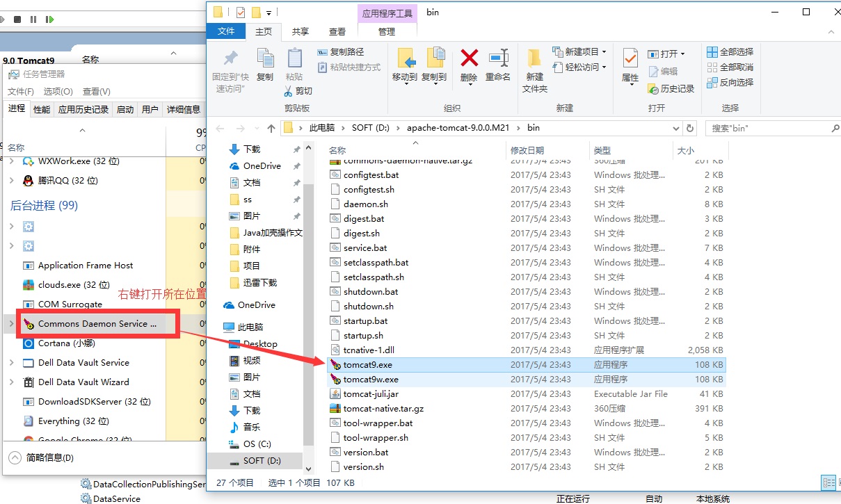Switch to the Share (共享) ribbon tab

(x=301, y=31)
